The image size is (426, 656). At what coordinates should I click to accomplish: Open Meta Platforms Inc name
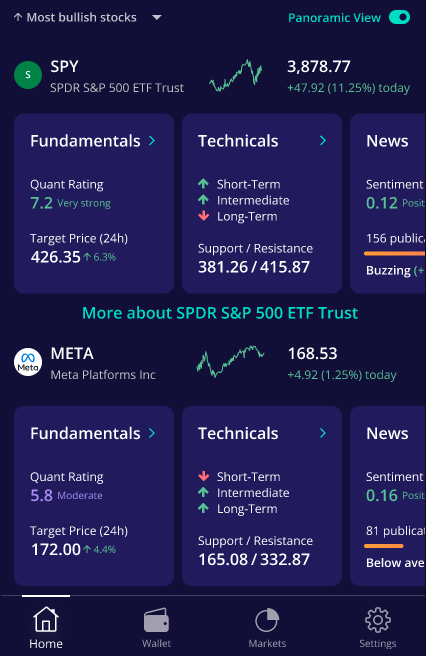coord(103,375)
